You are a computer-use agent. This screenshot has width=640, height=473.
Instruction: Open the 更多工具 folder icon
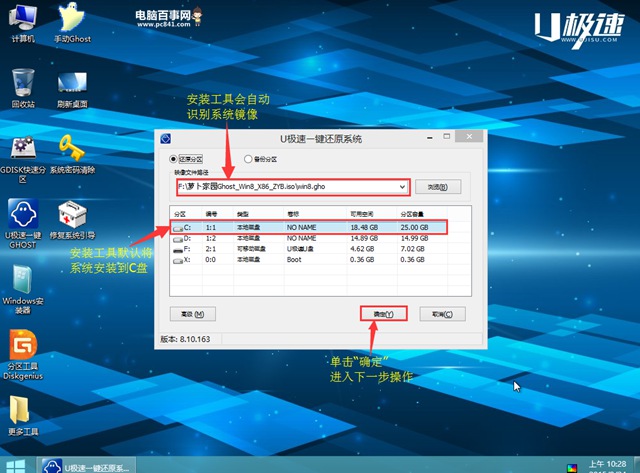point(23,415)
